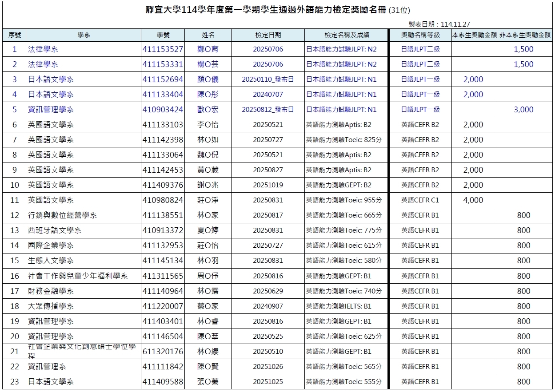Select the name cell 歐O宏

tap(208, 110)
